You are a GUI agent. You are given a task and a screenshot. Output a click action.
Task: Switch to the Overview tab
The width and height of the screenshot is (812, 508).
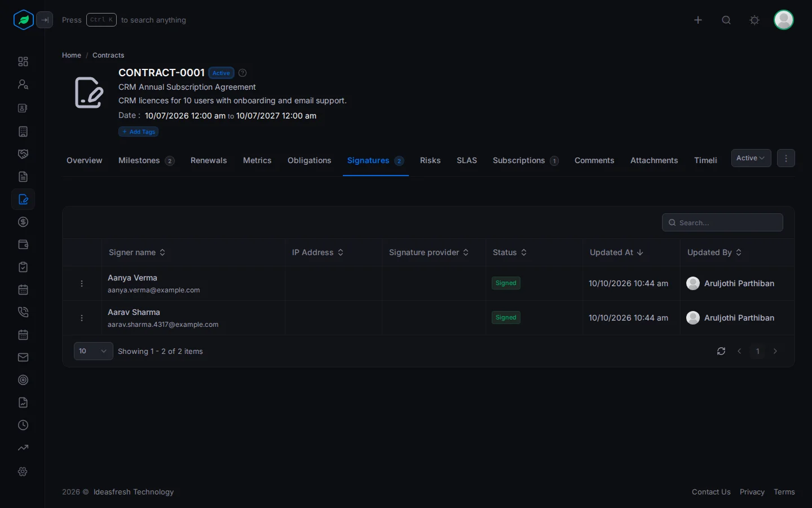click(85, 160)
